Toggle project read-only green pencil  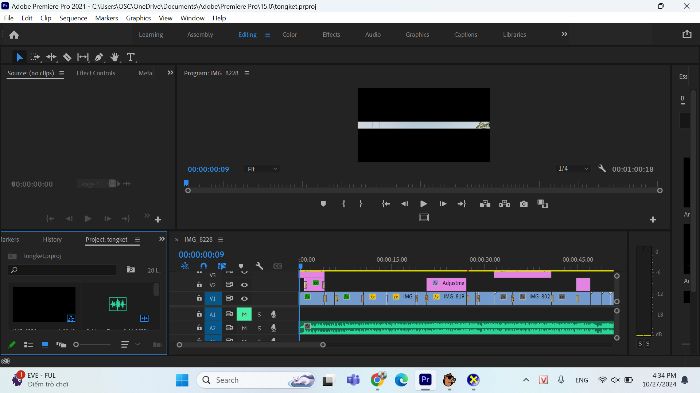click(x=12, y=344)
